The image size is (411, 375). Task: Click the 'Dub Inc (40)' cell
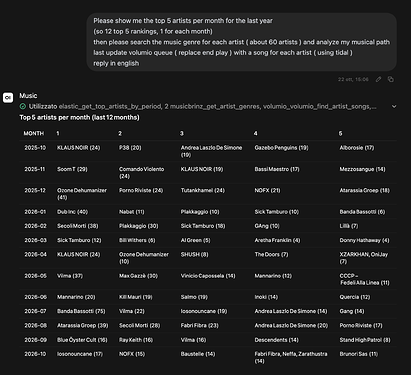pos(72,212)
